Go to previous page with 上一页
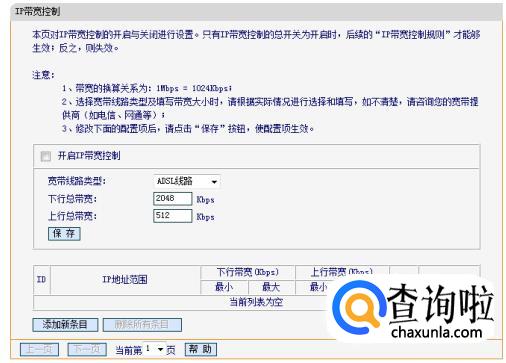The image size is (506, 363). [39, 349]
